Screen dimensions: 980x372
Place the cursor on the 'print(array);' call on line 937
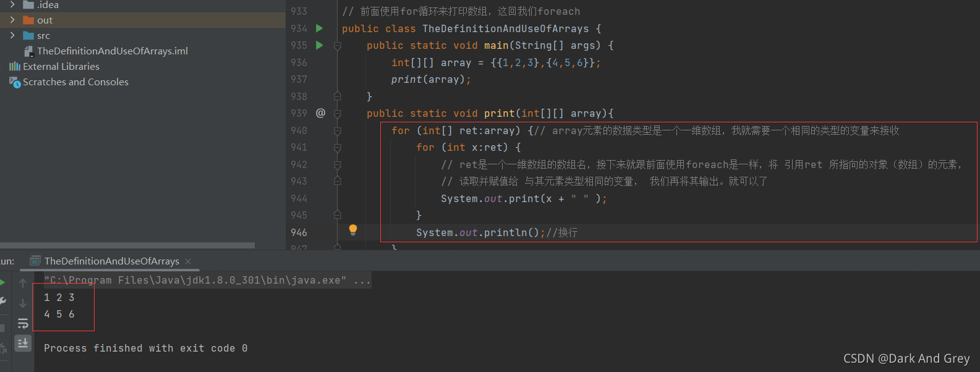tap(431, 80)
